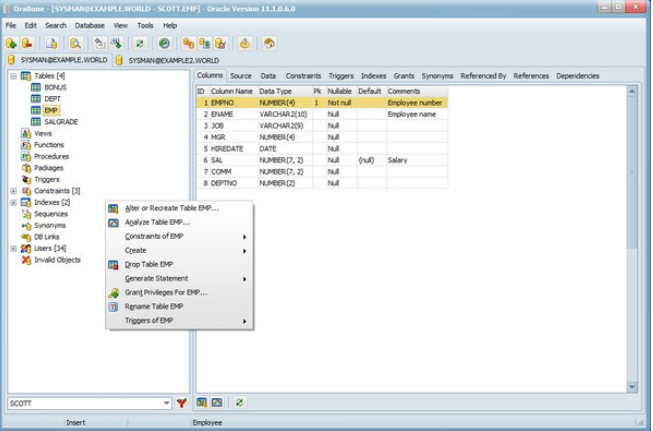Open the Tools menu

click(x=145, y=25)
